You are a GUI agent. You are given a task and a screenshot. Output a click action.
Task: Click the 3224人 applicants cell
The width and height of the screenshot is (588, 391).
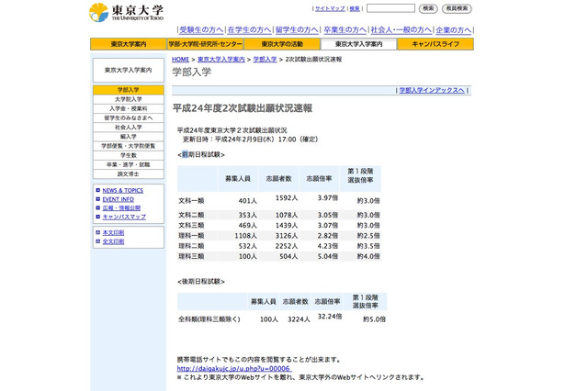point(299,319)
